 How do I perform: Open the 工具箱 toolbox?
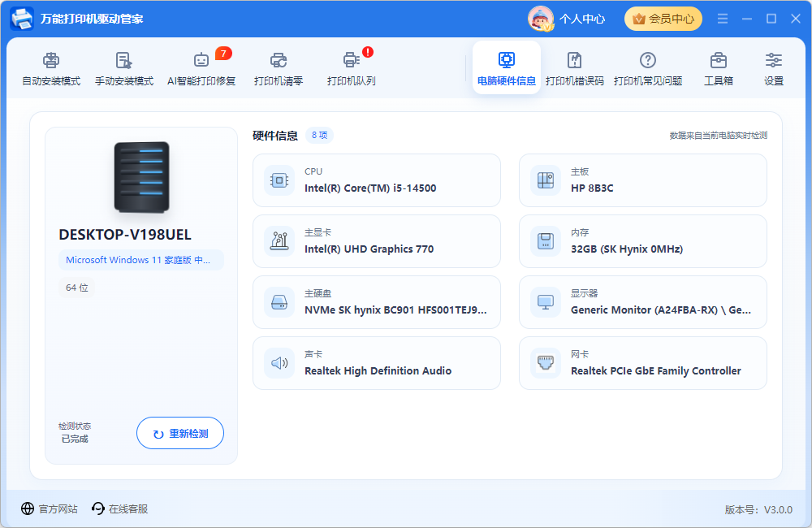(719, 68)
